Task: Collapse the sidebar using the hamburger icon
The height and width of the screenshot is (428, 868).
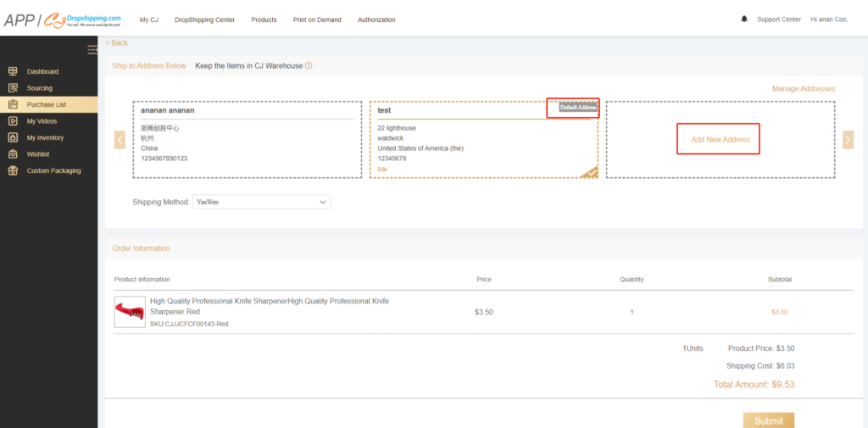Action: point(92,49)
